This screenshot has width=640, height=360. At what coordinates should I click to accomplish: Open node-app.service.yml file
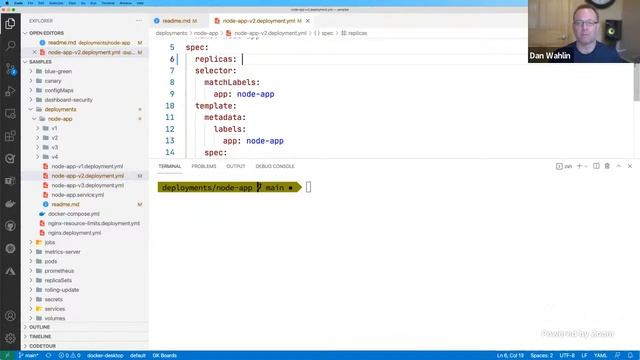click(x=78, y=195)
